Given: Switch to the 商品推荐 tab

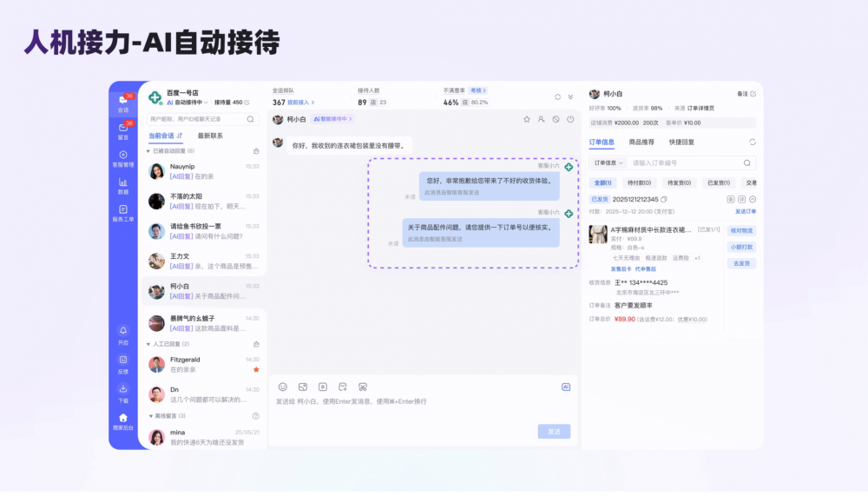Looking at the screenshot, I should pos(641,142).
